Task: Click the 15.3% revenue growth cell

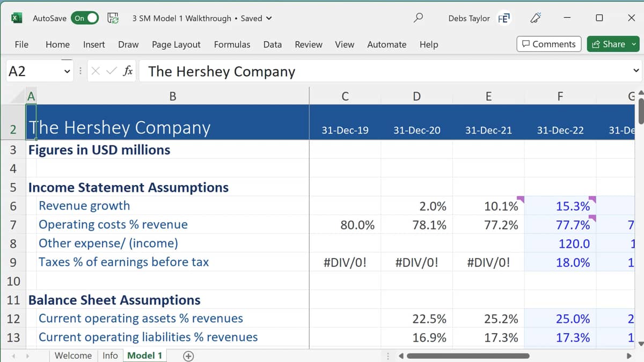Action: (560, 206)
